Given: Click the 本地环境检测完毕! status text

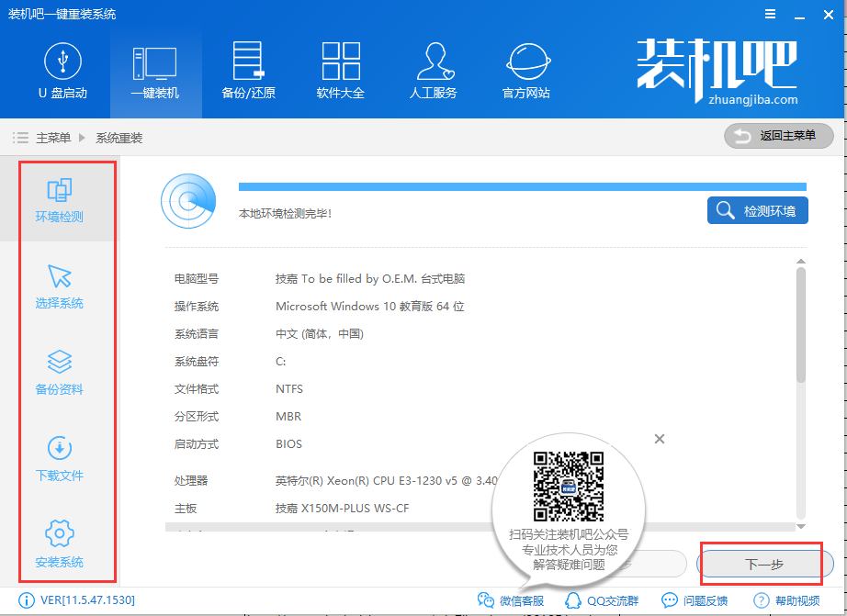Looking at the screenshot, I should pyautogui.click(x=285, y=214).
